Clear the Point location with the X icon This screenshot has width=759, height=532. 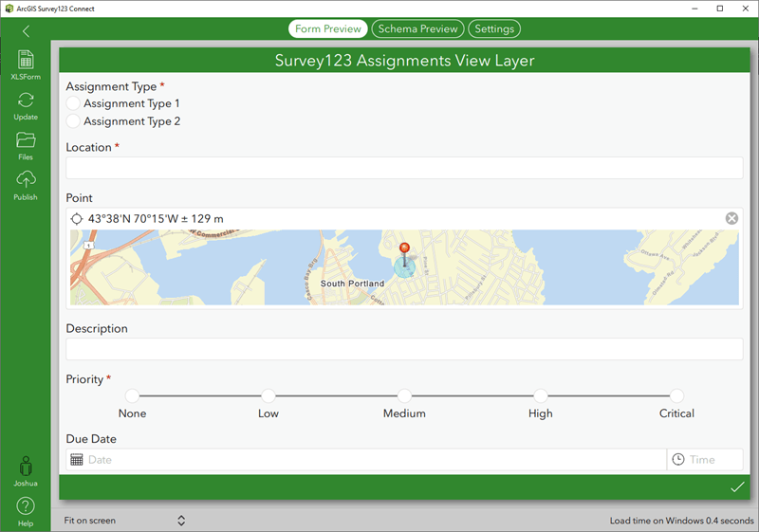(731, 219)
